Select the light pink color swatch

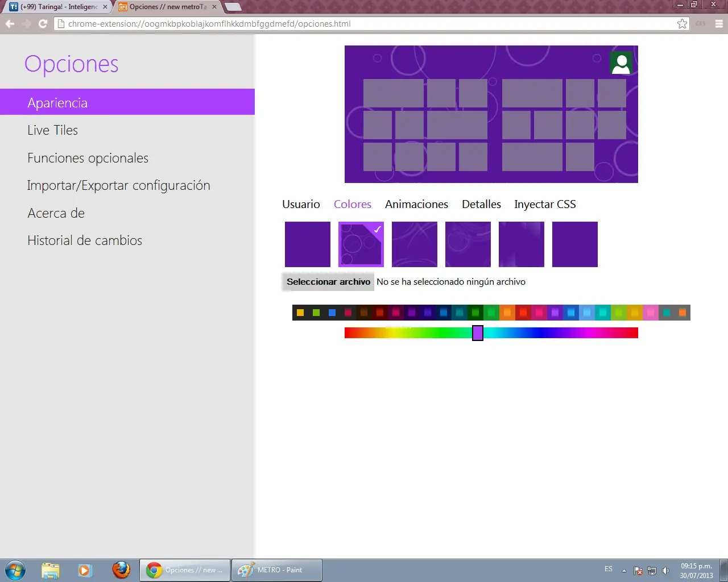pos(651,313)
